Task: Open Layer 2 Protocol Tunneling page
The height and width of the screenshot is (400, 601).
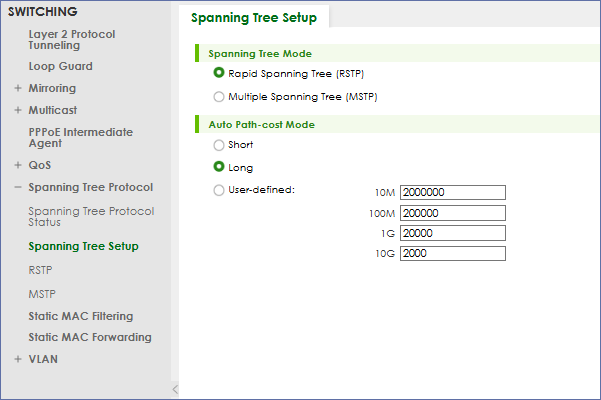Action: 71,40
